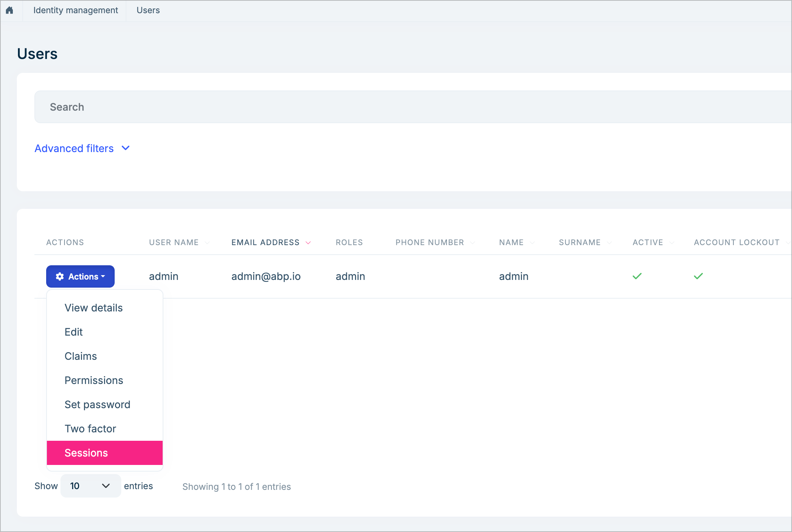Open the Actions dropdown for admin user
The image size is (792, 532).
pos(80,276)
